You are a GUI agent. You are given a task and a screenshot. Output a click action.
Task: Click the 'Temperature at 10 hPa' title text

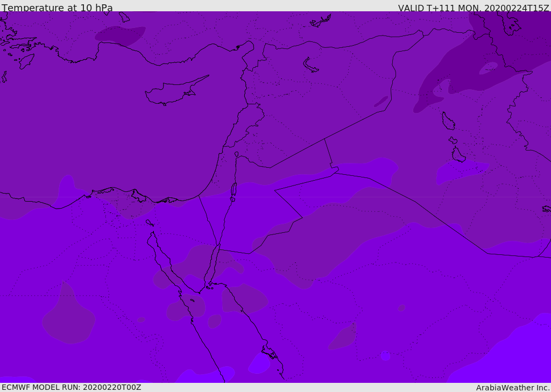coord(57,8)
